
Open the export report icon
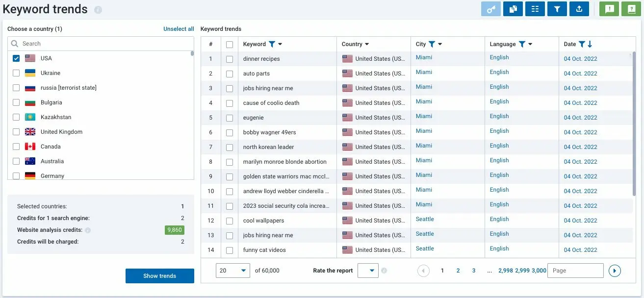[x=579, y=9]
